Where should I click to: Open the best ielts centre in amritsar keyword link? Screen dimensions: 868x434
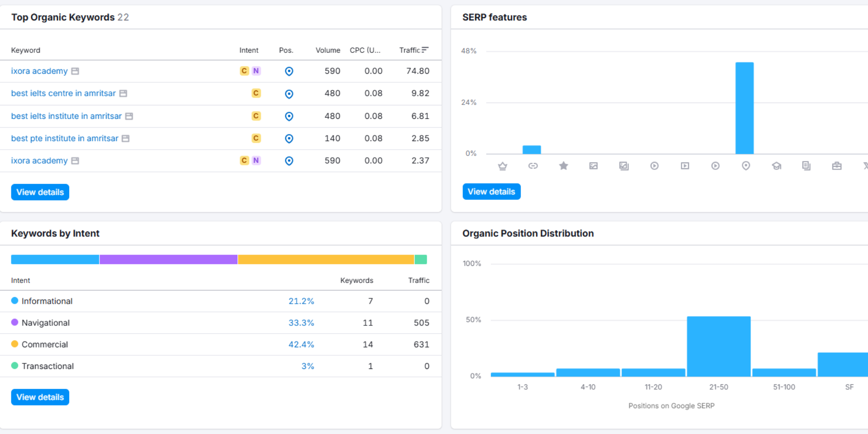(63, 94)
